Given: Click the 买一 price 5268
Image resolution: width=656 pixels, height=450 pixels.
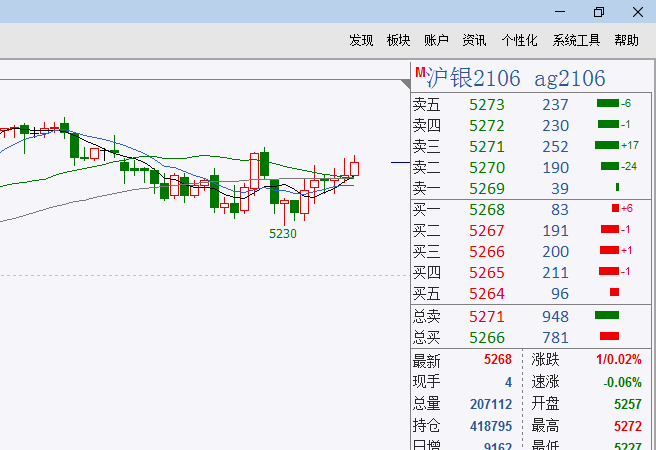Looking at the screenshot, I should coord(487,209).
